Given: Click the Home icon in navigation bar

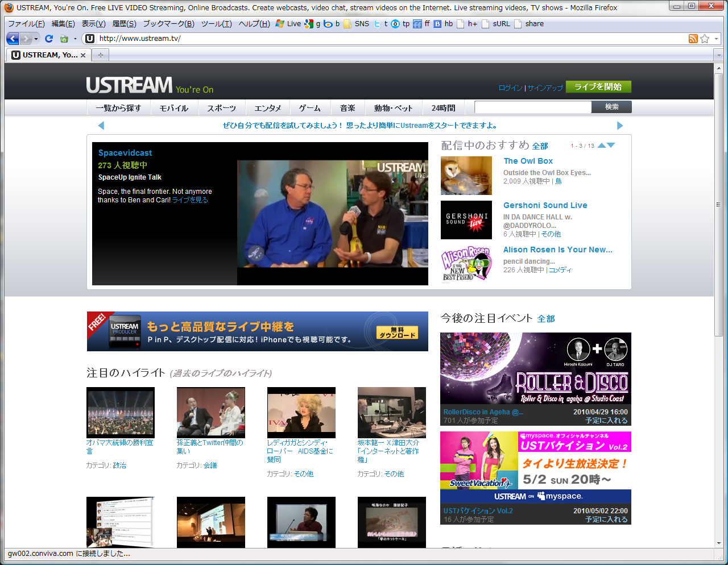Looking at the screenshot, I should pyautogui.click(x=64, y=39).
